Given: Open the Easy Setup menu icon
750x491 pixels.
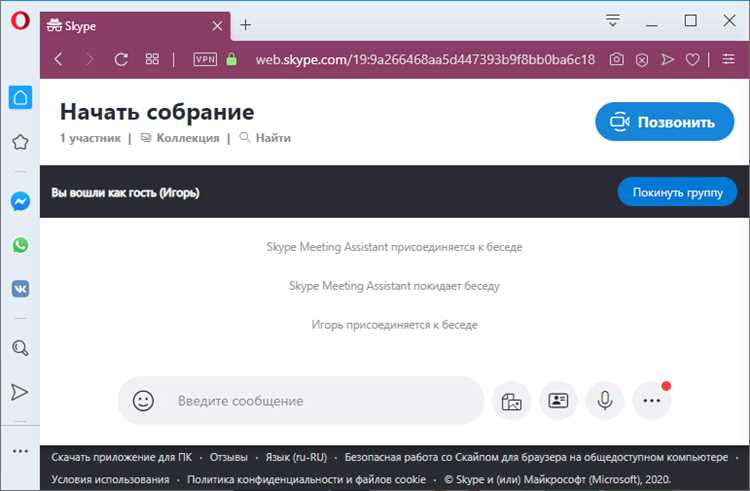Looking at the screenshot, I should (x=728, y=59).
